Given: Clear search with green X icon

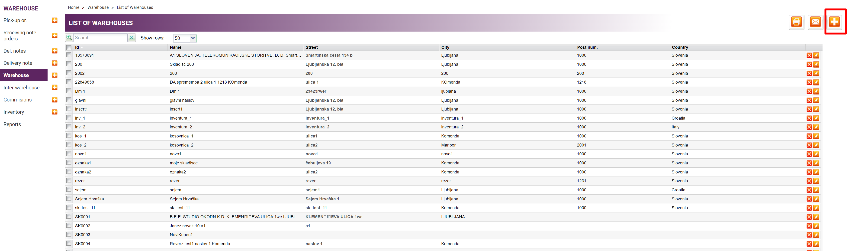Looking at the screenshot, I should 132,38.
